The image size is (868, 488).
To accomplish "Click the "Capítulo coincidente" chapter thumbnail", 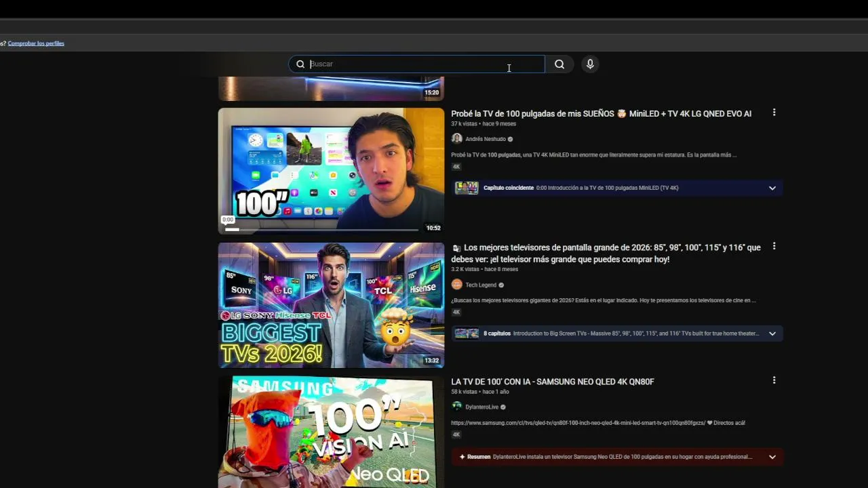I will pyautogui.click(x=467, y=188).
